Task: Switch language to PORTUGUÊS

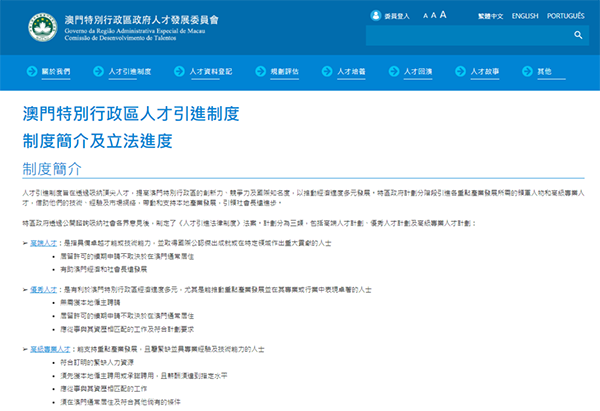Action: (x=566, y=16)
